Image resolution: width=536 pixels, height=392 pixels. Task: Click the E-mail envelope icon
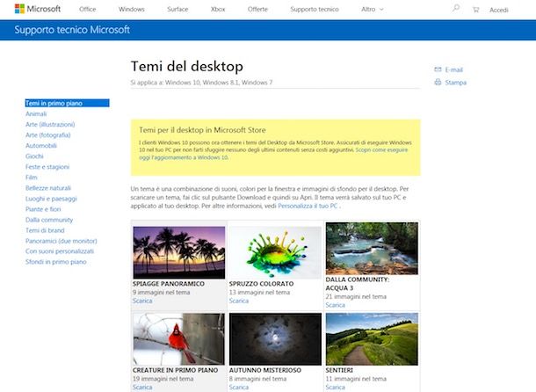[x=438, y=69]
